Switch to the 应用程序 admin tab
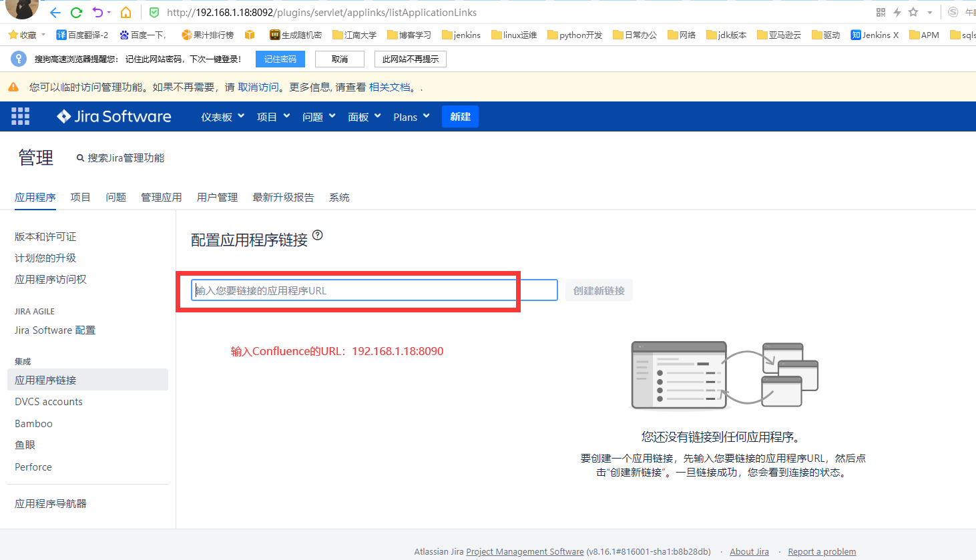This screenshot has width=976, height=560. 35,197
